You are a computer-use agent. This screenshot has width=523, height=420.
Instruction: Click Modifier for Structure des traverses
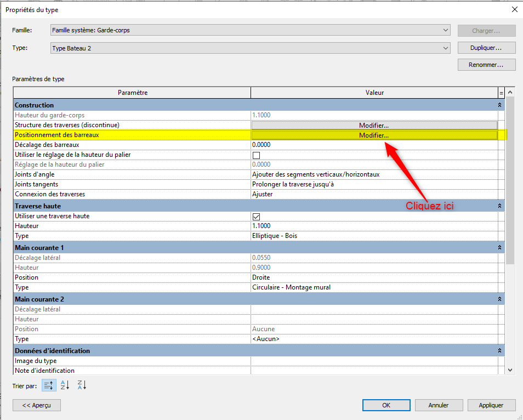[x=374, y=125]
